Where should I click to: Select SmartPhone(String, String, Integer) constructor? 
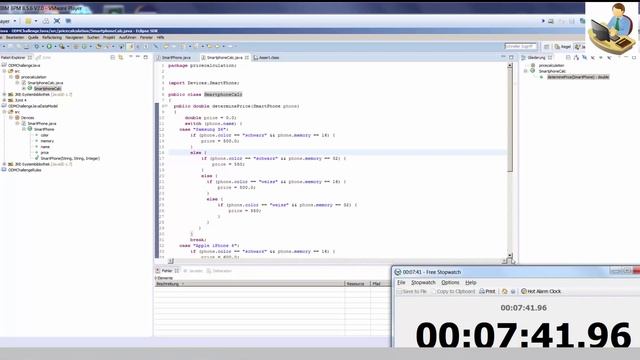[70, 158]
